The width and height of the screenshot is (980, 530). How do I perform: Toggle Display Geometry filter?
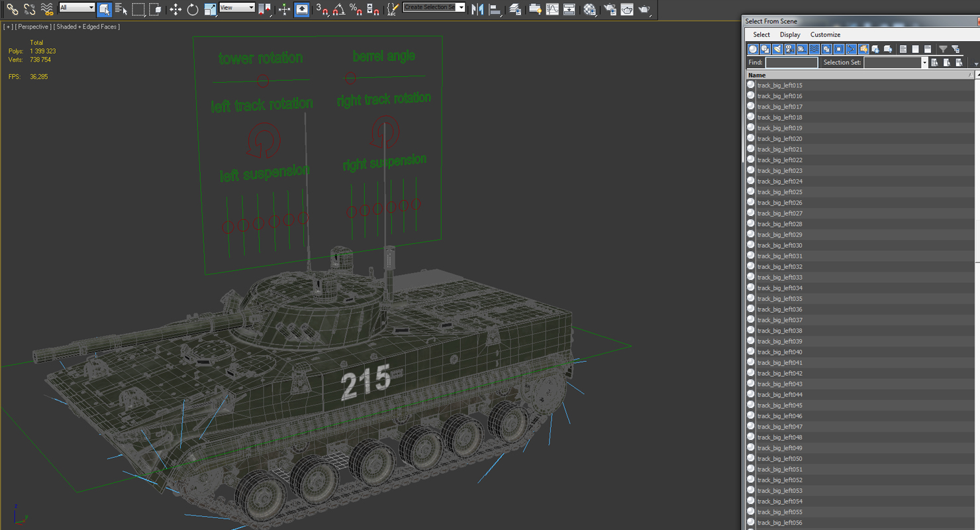point(753,49)
